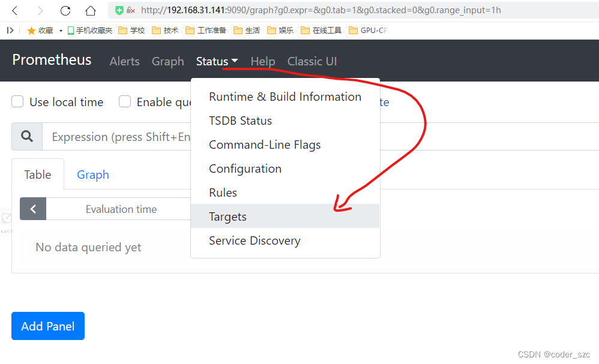Click the insecure connection lock icon

[131, 11]
